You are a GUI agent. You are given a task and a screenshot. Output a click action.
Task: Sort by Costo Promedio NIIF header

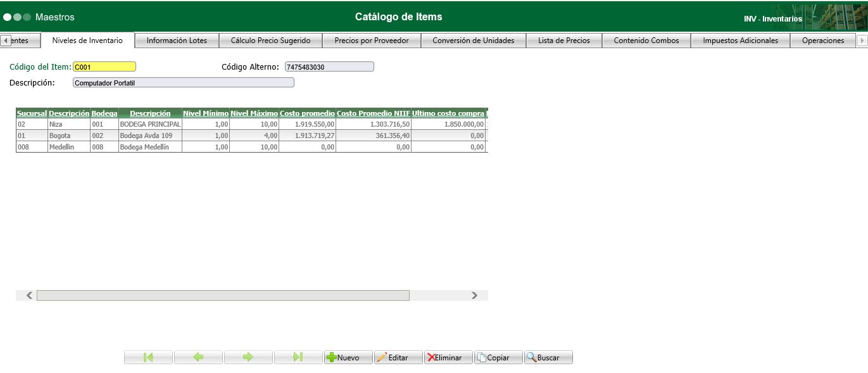click(374, 113)
